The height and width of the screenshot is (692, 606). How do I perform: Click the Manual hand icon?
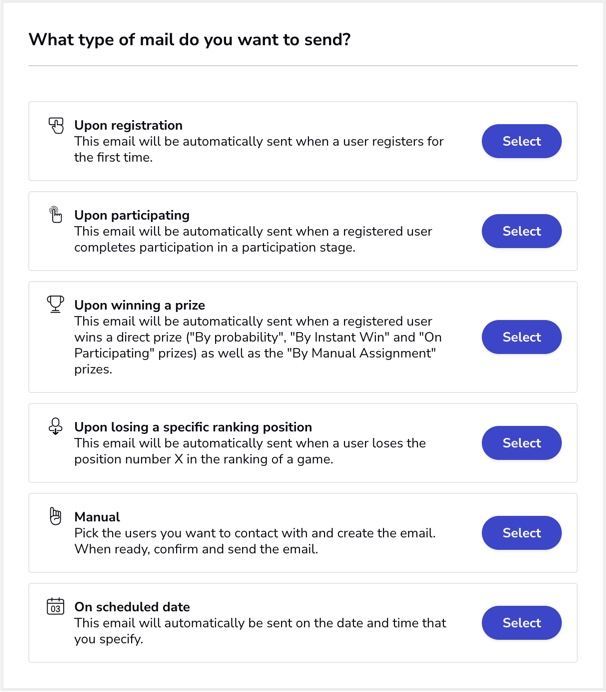pos(55,516)
